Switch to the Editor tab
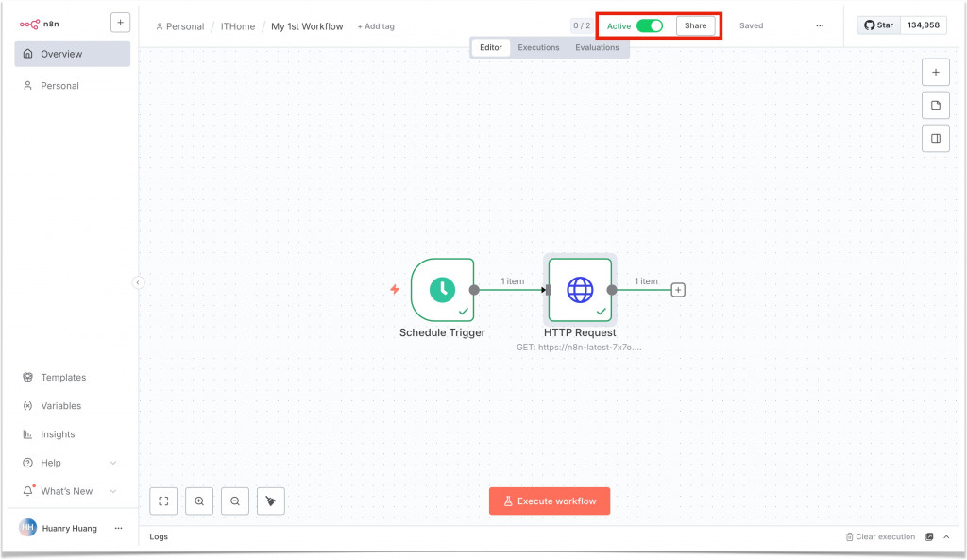This screenshot has width=967, height=560. 491,47
